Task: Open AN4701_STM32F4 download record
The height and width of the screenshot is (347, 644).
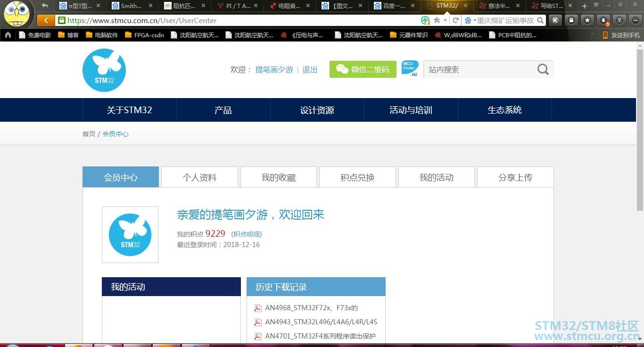Action: [x=320, y=336]
